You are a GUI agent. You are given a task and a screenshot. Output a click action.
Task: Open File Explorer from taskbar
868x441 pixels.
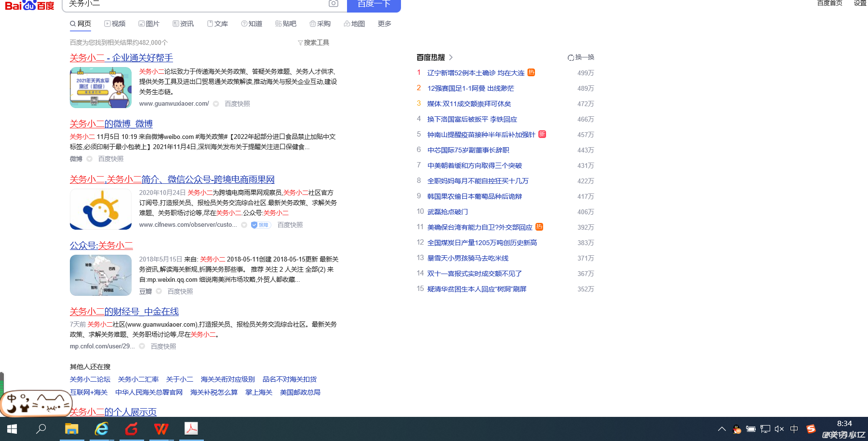click(72, 429)
